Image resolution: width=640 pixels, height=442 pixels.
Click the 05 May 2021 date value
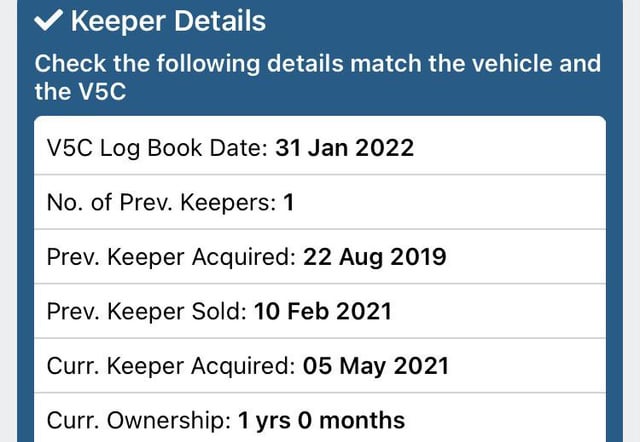374,365
